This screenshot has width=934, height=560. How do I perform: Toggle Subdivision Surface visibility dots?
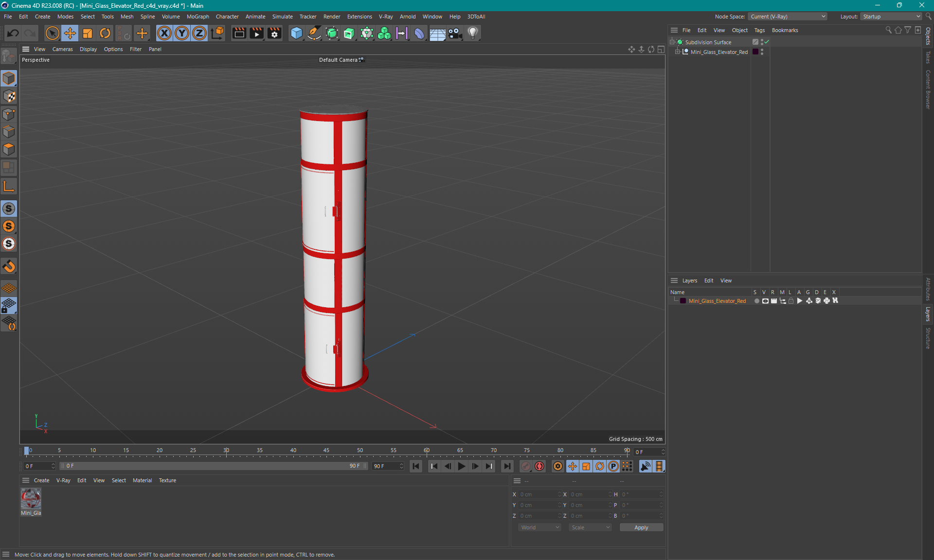point(762,42)
